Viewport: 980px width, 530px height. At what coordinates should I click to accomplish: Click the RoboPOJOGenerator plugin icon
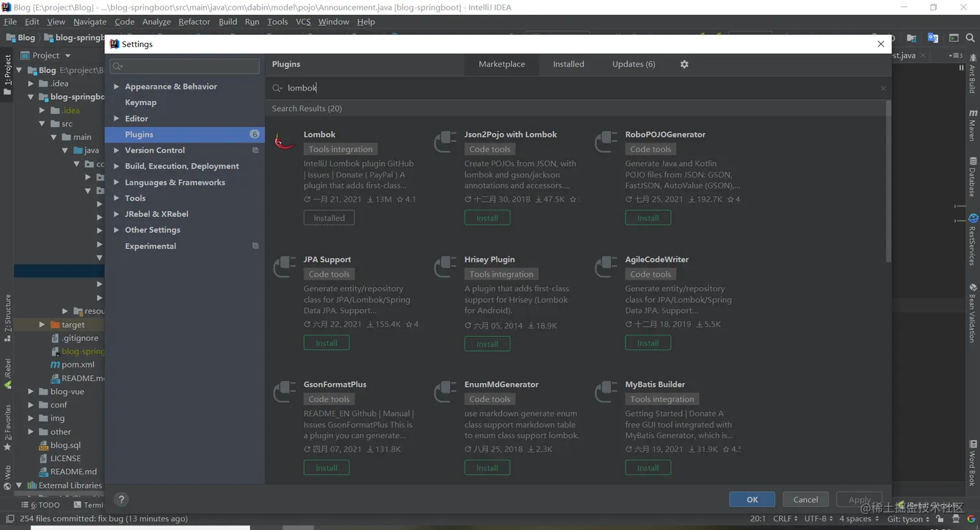605,141
